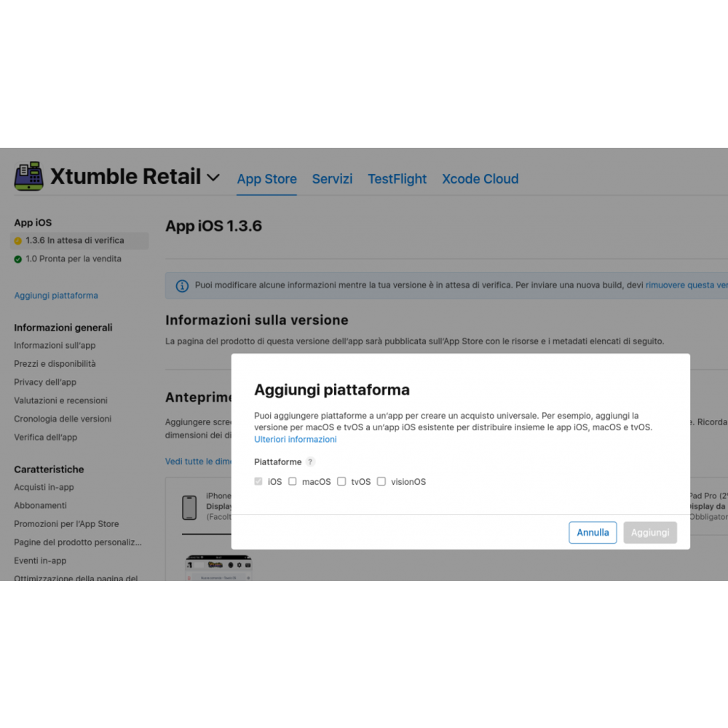
Task: Expand the Xtumble Retail app dropdown chevron
Action: click(213, 178)
